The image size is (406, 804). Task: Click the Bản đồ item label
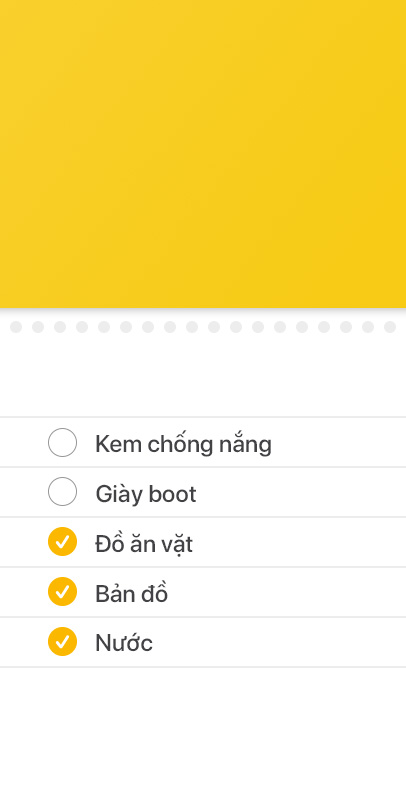click(132, 593)
